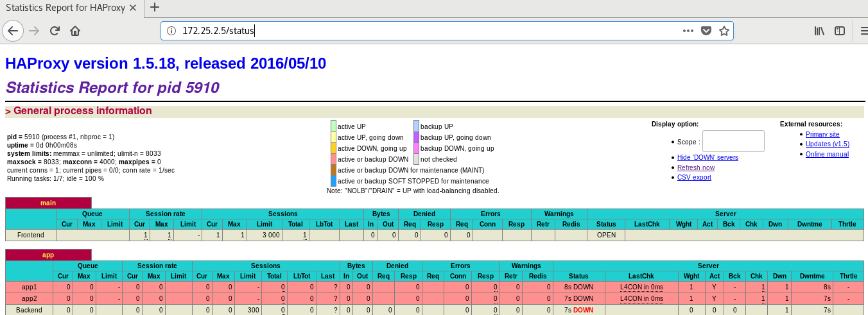This screenshot has height=315, width=868.
Task: Reload the current page
Action: (55, 31)
